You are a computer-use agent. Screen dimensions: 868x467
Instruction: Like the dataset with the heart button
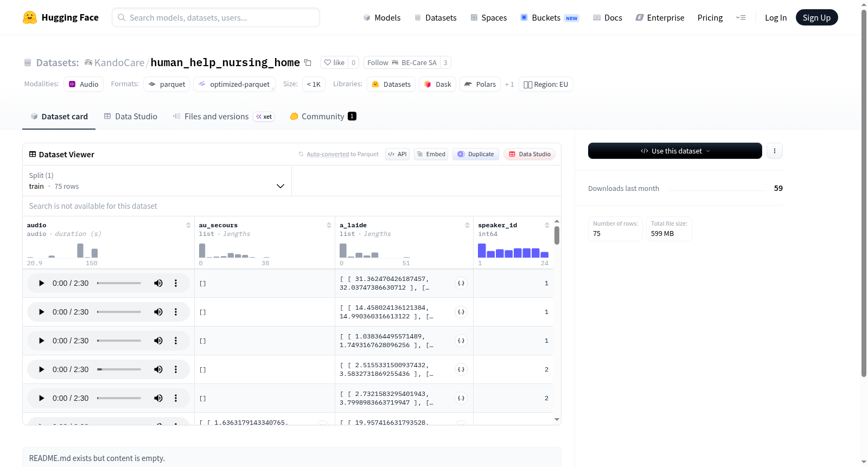click(334, 62)
